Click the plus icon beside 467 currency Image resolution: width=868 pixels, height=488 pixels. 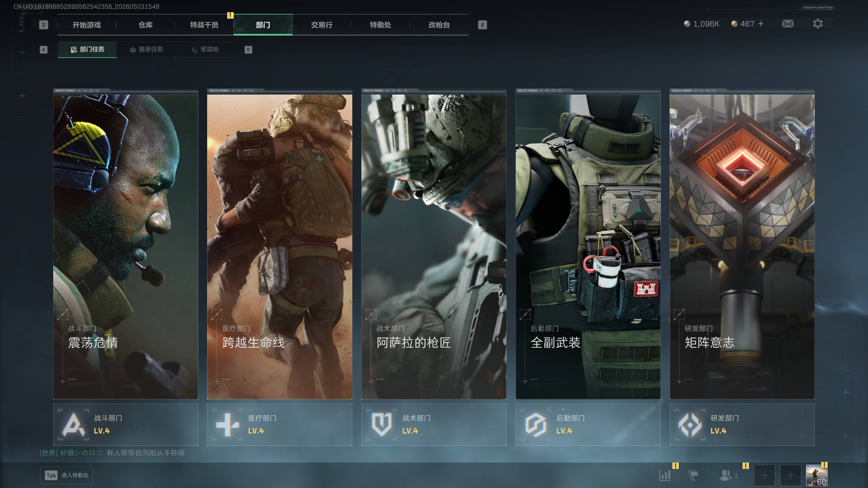[x=761, y=24]
